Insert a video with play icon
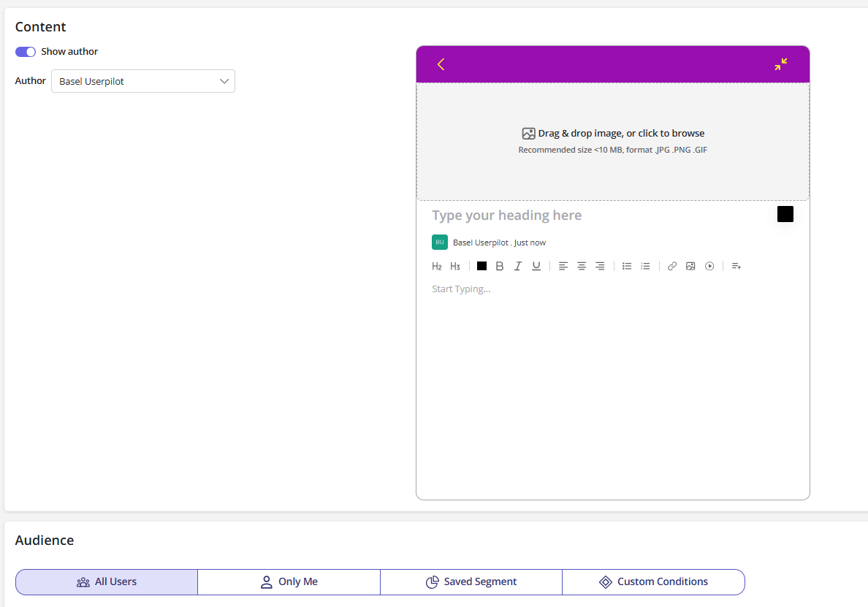Screen dimensions: 868x607 click(x=709, y=266)
